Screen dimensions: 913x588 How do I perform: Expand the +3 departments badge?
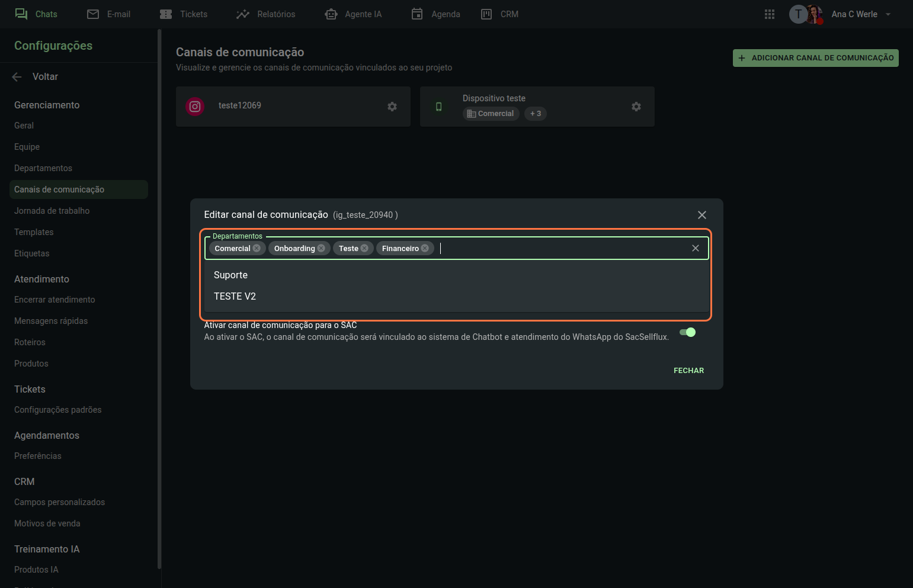[535, 114]
